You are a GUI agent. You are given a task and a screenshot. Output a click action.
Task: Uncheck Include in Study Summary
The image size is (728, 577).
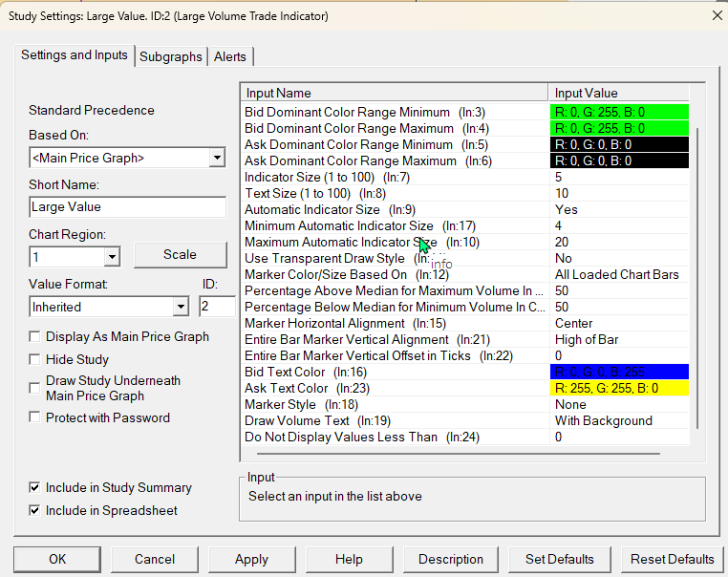pos(34,487)
